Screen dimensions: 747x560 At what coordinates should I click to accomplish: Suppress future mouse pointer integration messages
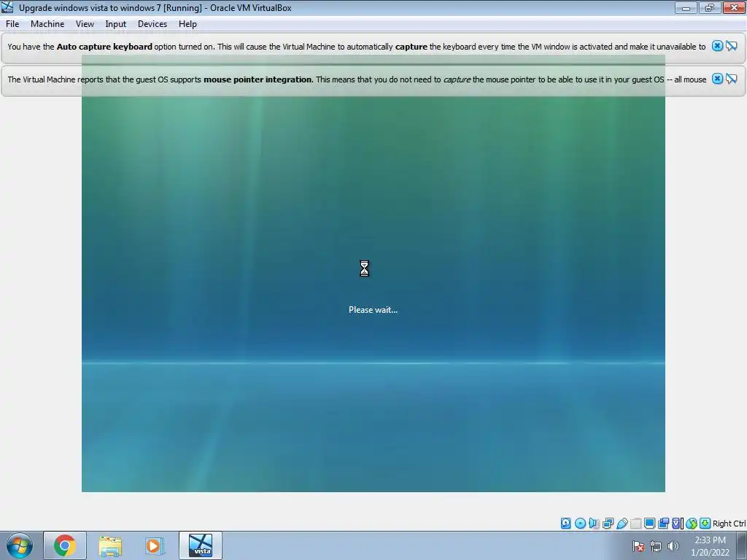coord(732,79)
